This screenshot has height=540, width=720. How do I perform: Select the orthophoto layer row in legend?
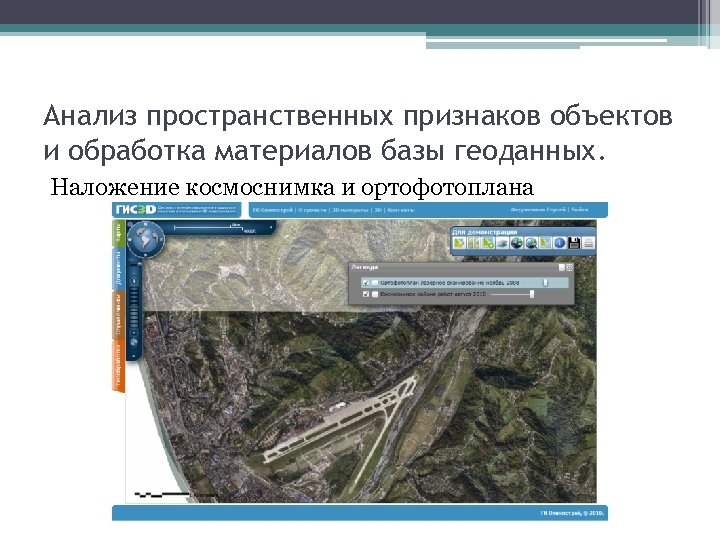[465, 282]
